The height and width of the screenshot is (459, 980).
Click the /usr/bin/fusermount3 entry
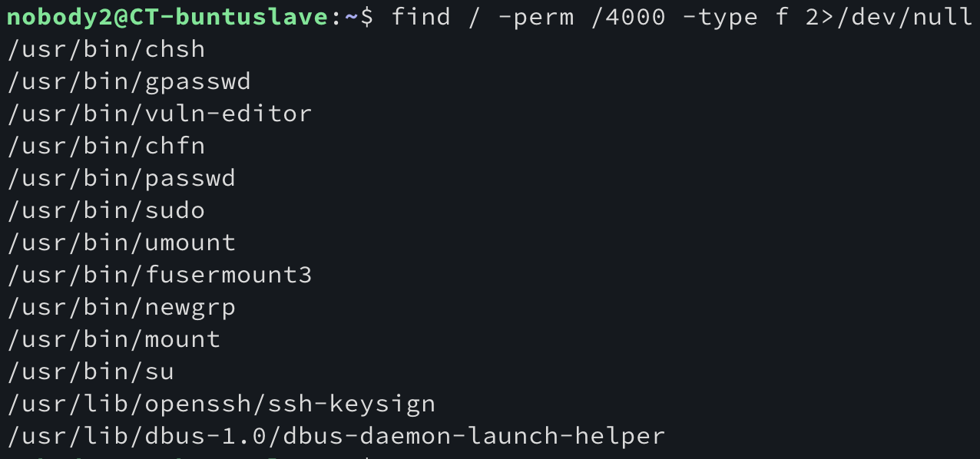160,275
